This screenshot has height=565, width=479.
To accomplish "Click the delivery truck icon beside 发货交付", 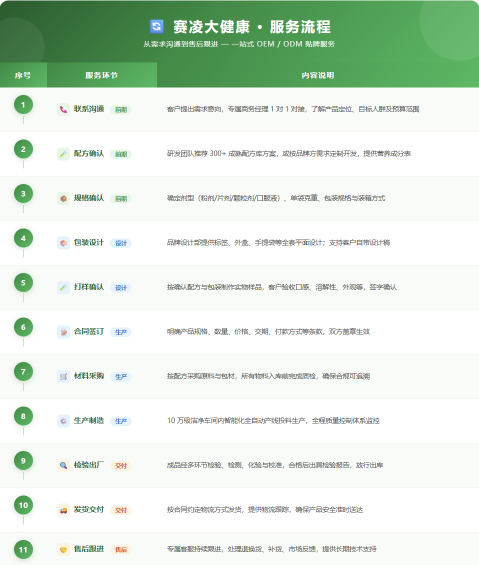I will pyautogui.click(x=63, y=510).
